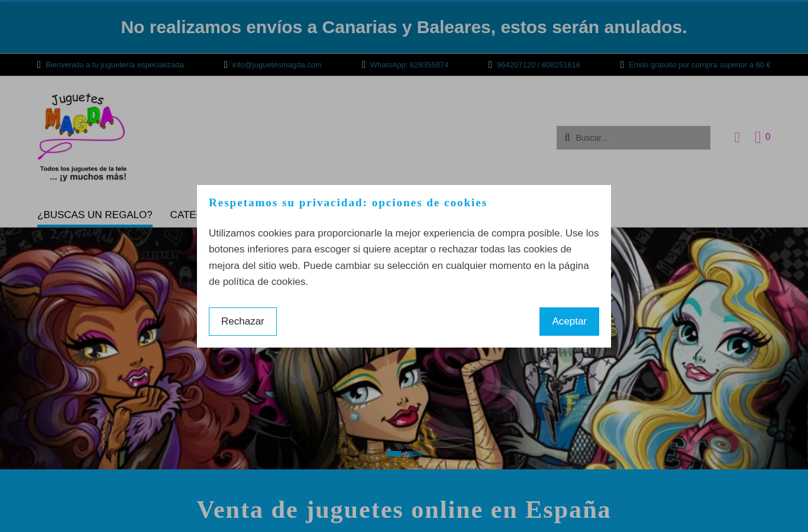Click the search icon inside the Buscar field
Image resolution: width=808 pixels, height=532 pixels.
[x=567, y=138]
